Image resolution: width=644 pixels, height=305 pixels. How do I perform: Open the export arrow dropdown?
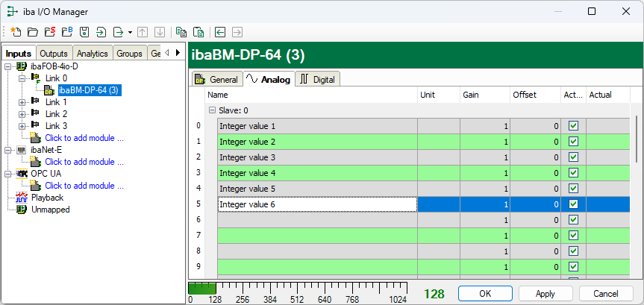[x=130, y=32]
